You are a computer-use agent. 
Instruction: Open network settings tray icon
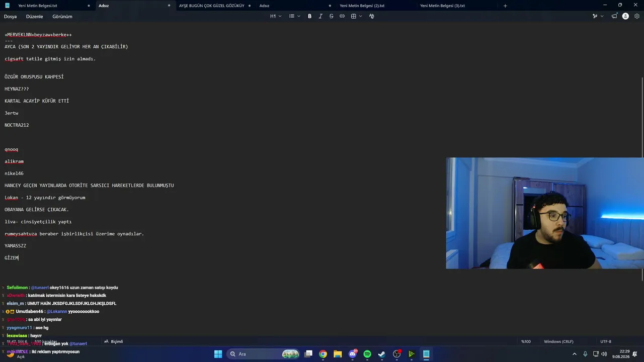[596, 354]
